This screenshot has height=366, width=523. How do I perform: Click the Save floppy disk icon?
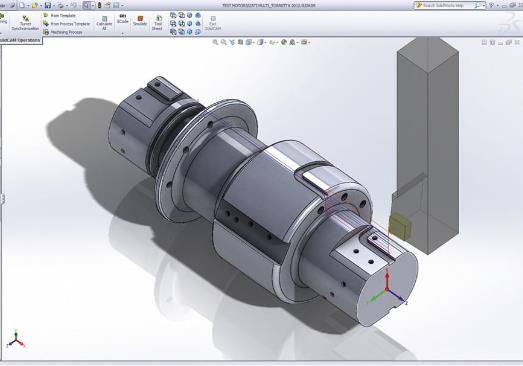pos(48,5)
